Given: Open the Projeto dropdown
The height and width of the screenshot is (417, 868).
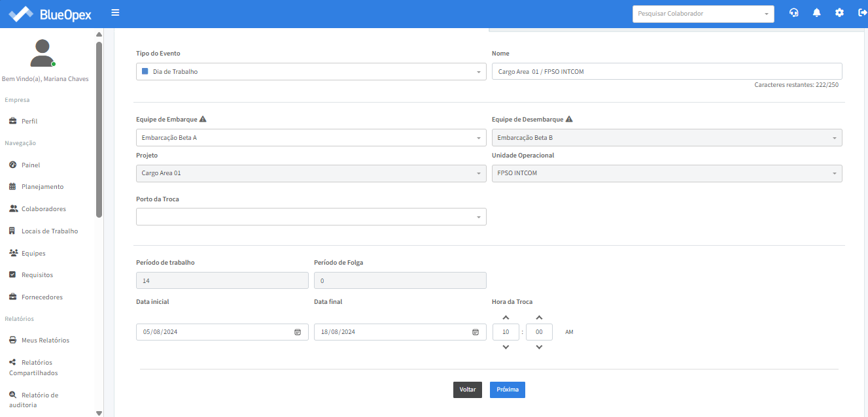Looking at the screenshot, I should click(311, 173).
